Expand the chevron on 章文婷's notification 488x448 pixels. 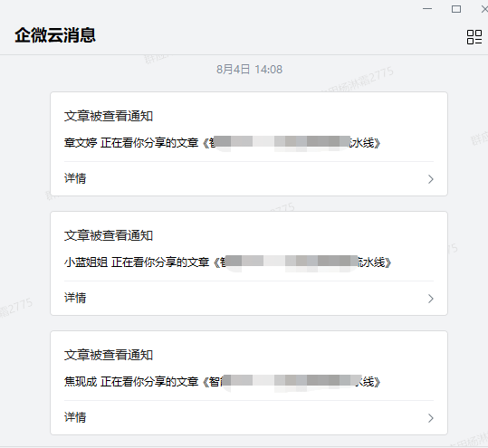pyautogui.click(x=431, y=179)
